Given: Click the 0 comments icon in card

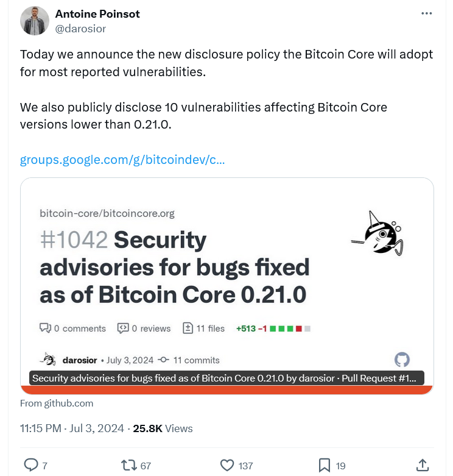Looking at the screenshot, I should (45, 328).
